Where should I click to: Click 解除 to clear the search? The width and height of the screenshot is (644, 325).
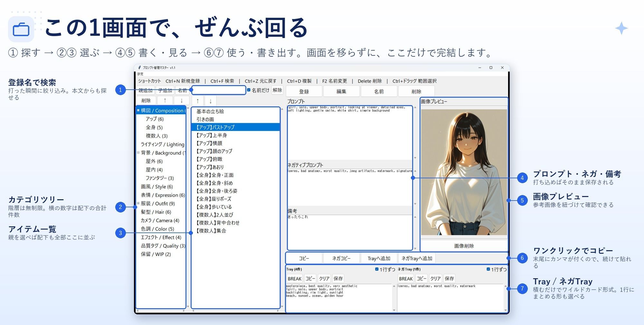coord(277,90)
